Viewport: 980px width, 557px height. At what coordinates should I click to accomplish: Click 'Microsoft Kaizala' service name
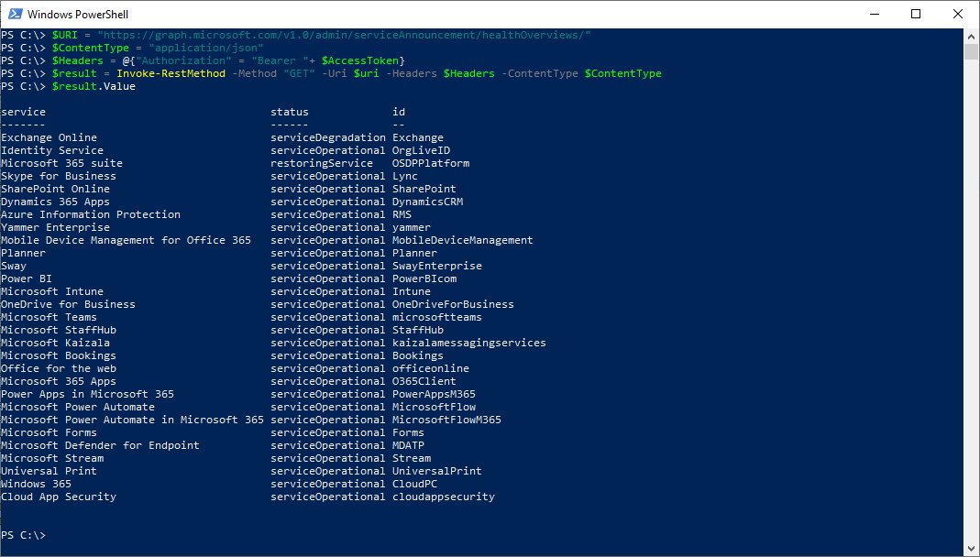point(55,343)
